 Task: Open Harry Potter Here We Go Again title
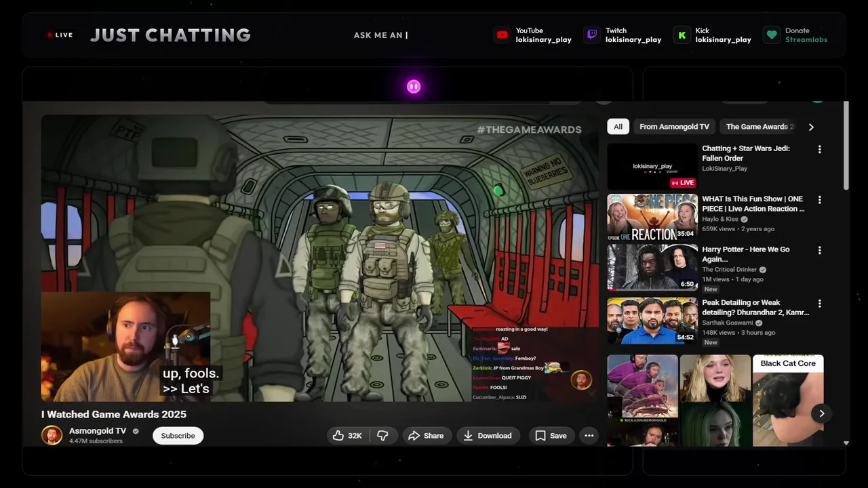(746, 254)
